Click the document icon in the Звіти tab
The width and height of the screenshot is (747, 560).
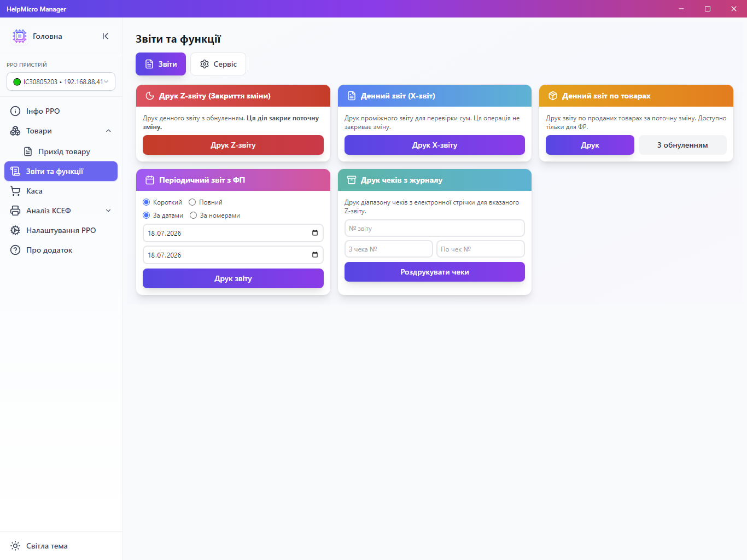pos(149,64)
